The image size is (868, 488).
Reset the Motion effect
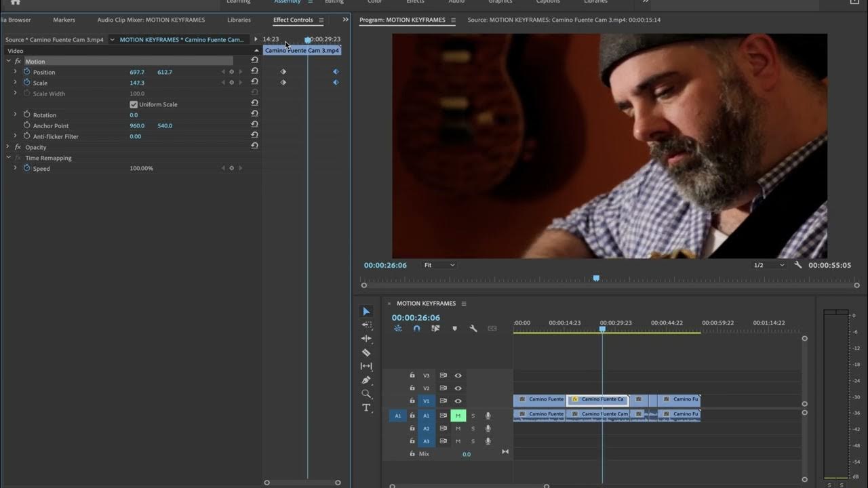(254, 61)
